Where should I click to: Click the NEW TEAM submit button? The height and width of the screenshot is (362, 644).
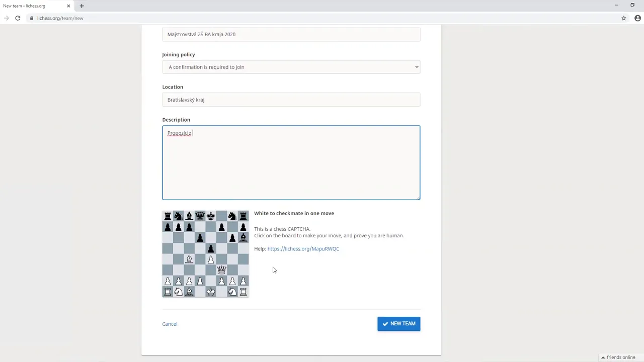(x=399, y=324)
